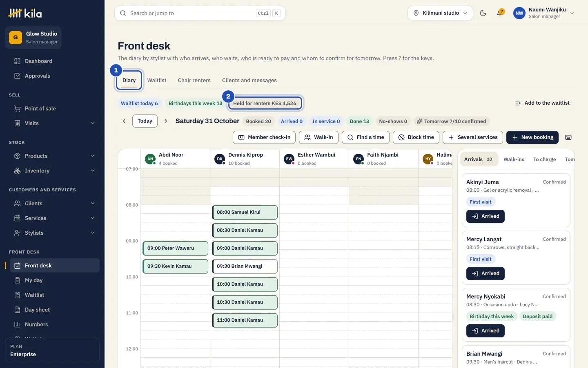Expand Inventory submenu
This screenshot has width=588, height=368.
[x=93, y=171]
